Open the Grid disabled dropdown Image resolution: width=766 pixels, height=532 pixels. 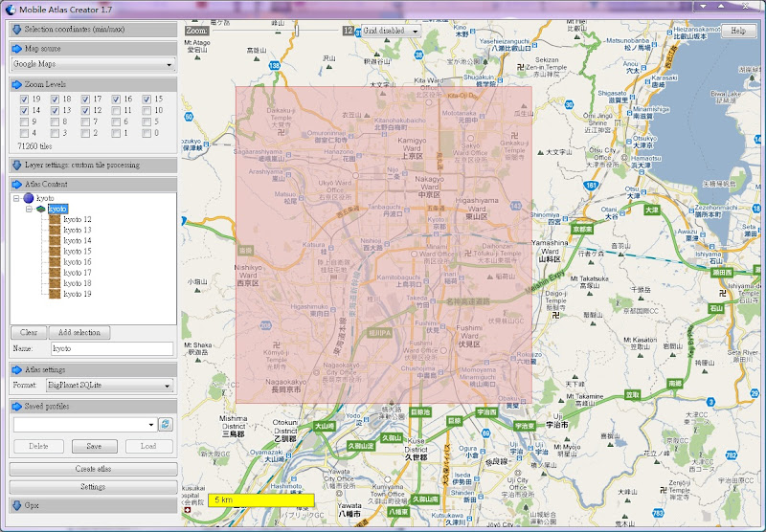point(391,31)
